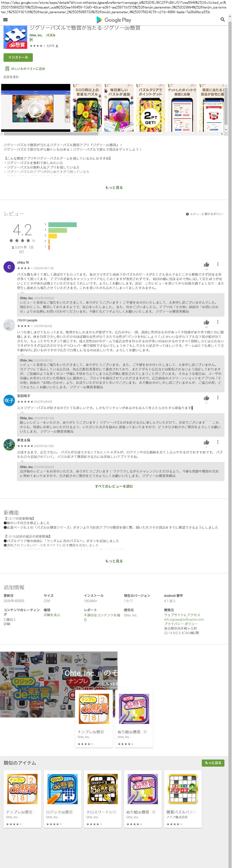Image resolution: width=232 pixels, height=868 pixels.
Task: Open the 500問以上の豊富なパズル screenshot
Action: pos(87,108)
